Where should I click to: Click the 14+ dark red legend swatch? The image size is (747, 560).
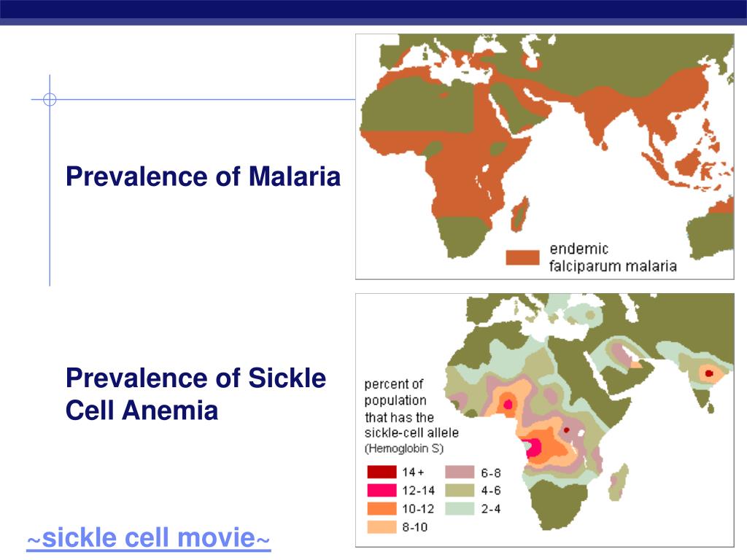(382, 472)
